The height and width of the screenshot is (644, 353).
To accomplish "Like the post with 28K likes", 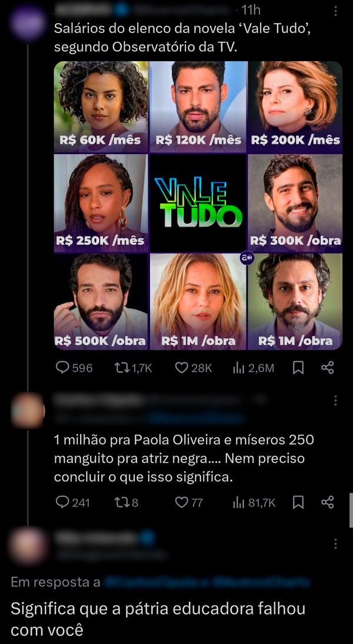I will pyautogui.click(x=193, y=368).
